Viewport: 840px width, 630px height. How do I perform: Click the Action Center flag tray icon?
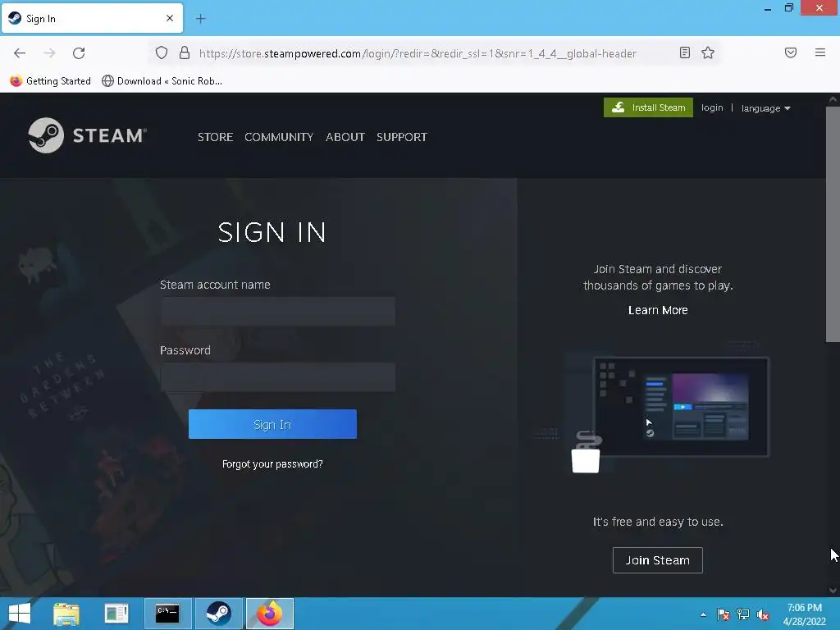723,614
